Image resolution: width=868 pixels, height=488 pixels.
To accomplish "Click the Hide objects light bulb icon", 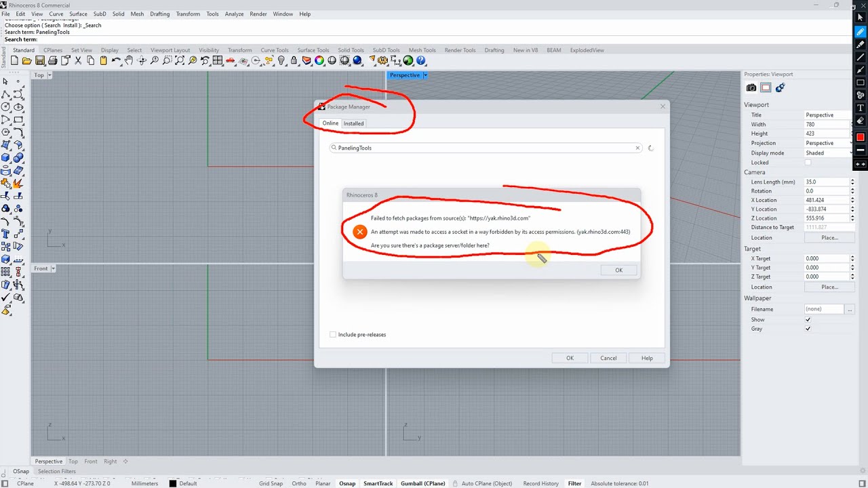I will 281,60.
